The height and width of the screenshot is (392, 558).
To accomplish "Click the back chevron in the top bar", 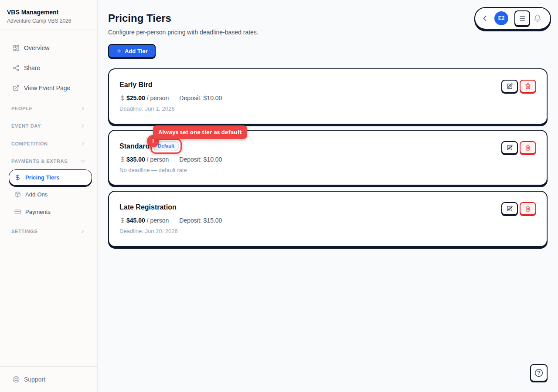I will click(x=484, y=18).
